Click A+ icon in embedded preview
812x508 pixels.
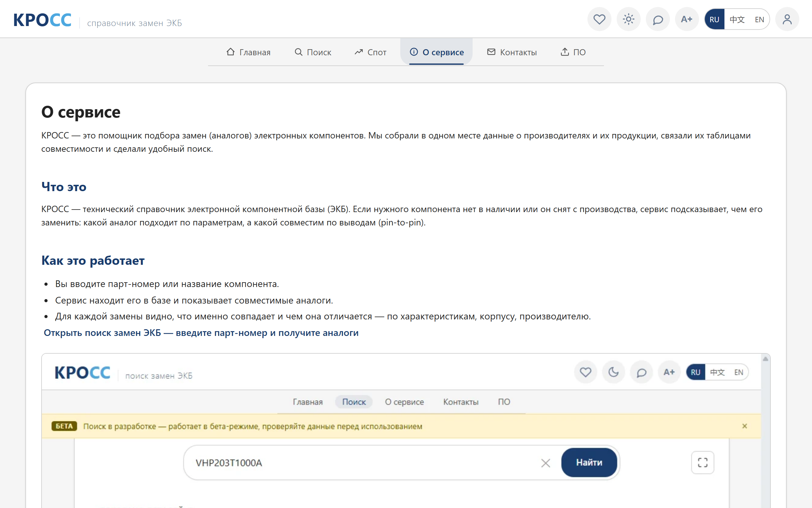coord(669,372)
